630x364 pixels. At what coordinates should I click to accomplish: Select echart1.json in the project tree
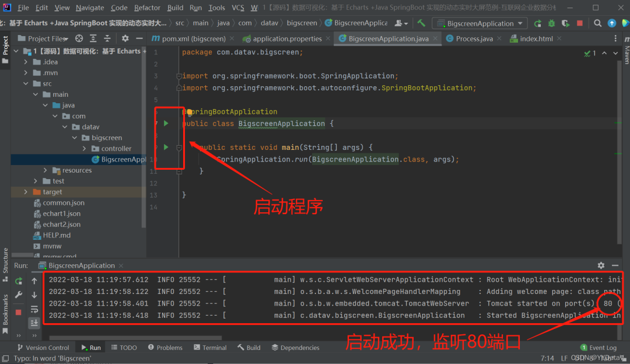tap(61, 213)
